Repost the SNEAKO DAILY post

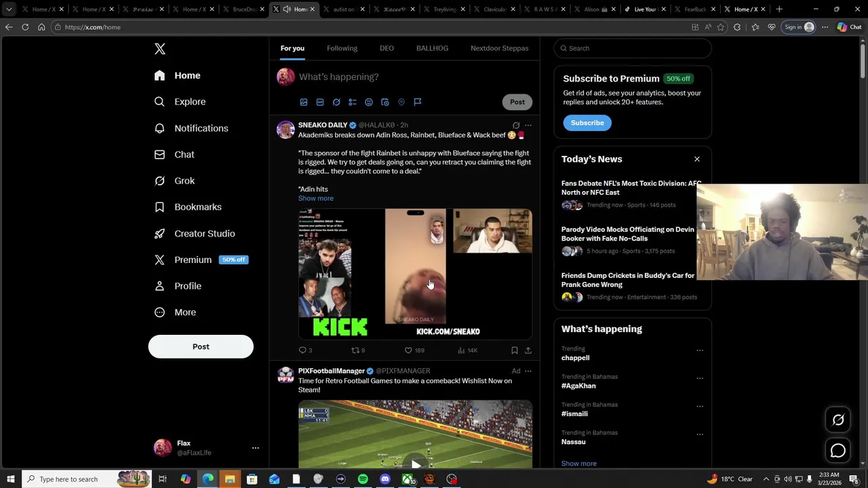pyautogui.click(x=357, y=350)
